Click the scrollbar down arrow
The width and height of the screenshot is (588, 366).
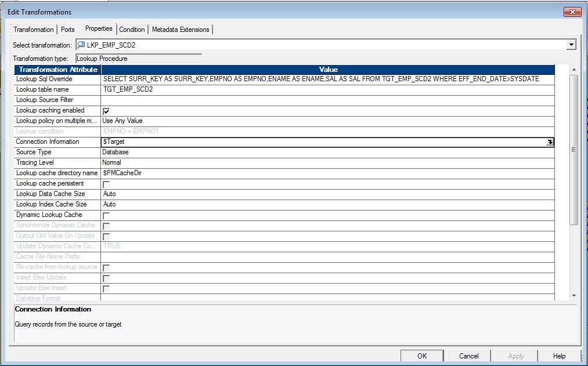575,296
